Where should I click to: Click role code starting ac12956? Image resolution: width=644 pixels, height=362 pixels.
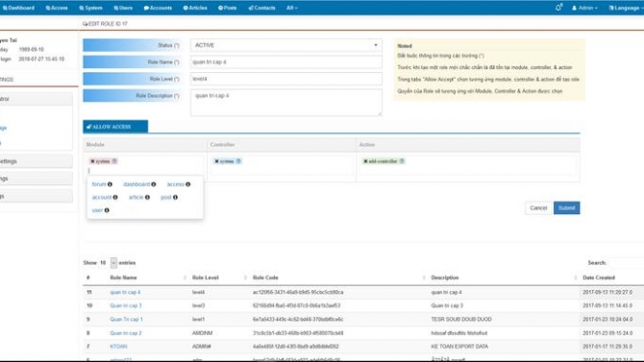pyautogui.click(x=298, y=292)
